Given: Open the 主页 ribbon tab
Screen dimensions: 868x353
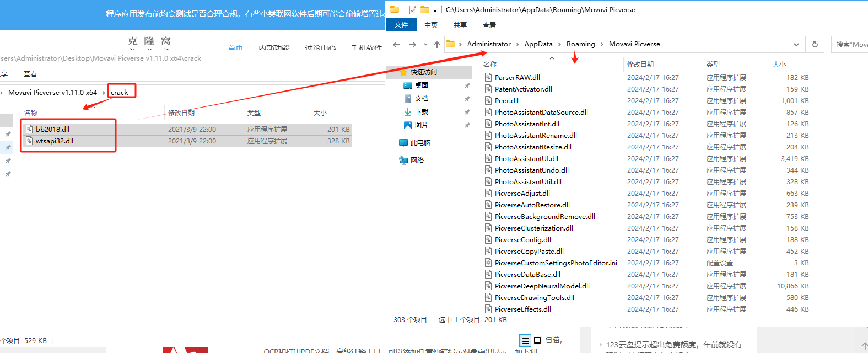Looking at the screenshot, I should point(431,25).
